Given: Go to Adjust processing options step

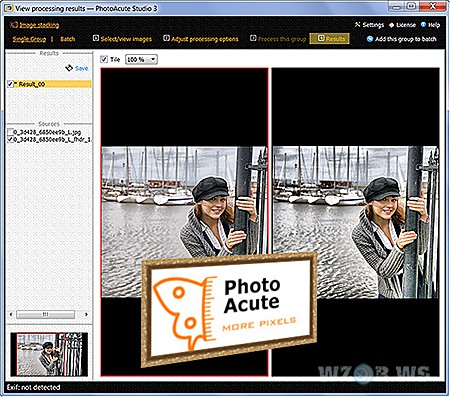Looking at the screenshot, I should coord(205,39).
